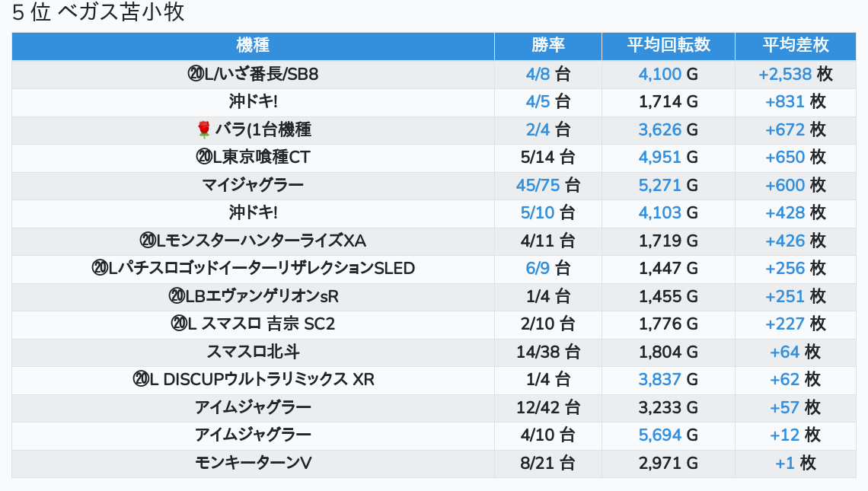Click the スマスロ北斗 machine name
Image resolution: width=868 pixels, height=491 pixels.
(x=253, y=352)
